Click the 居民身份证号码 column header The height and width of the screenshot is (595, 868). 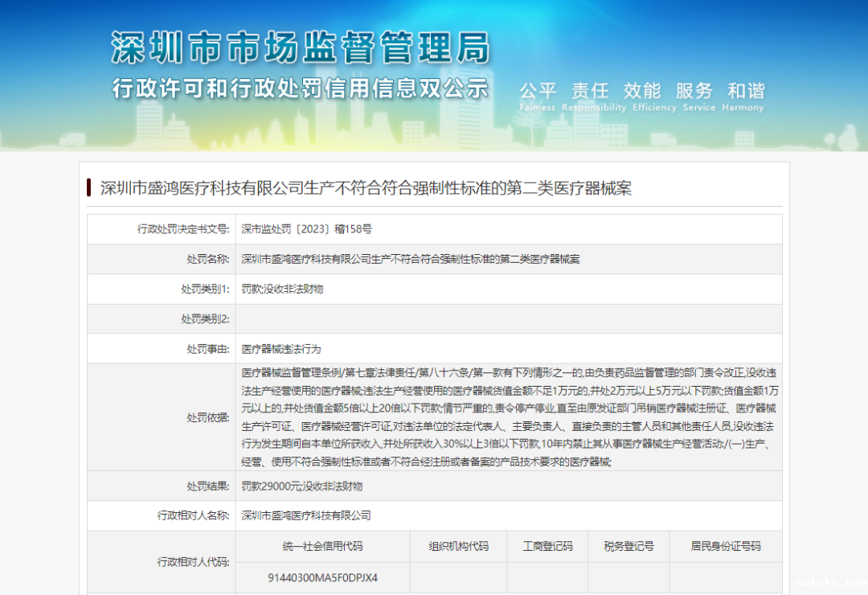coord(725,545)
